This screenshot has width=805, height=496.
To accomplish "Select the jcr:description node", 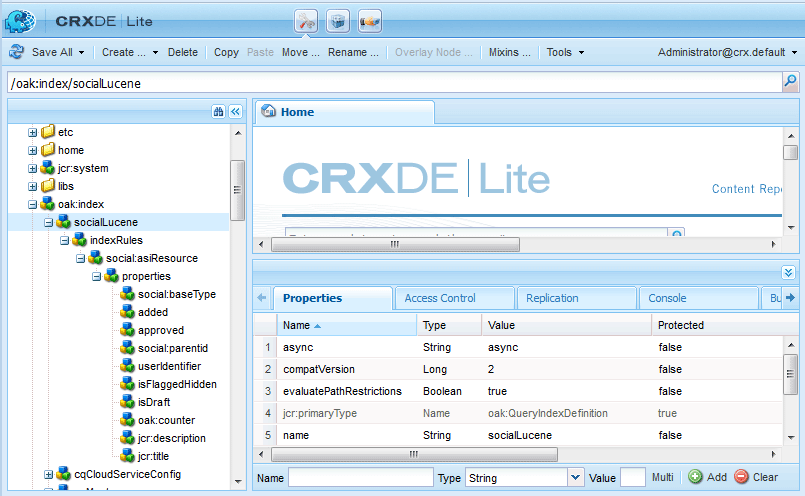I will pyautogui.click(x=171, y=438).
